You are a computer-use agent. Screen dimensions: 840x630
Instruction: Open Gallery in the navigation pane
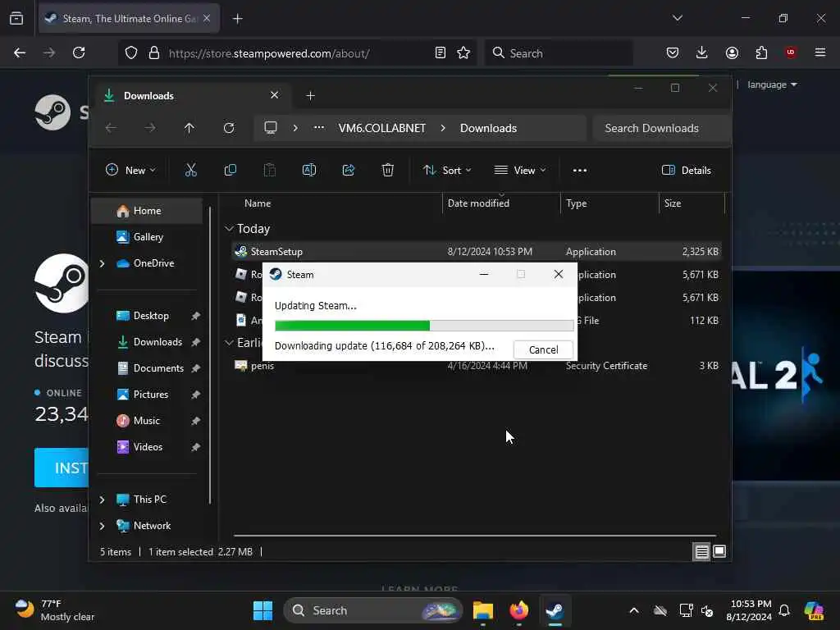point(147,237)
